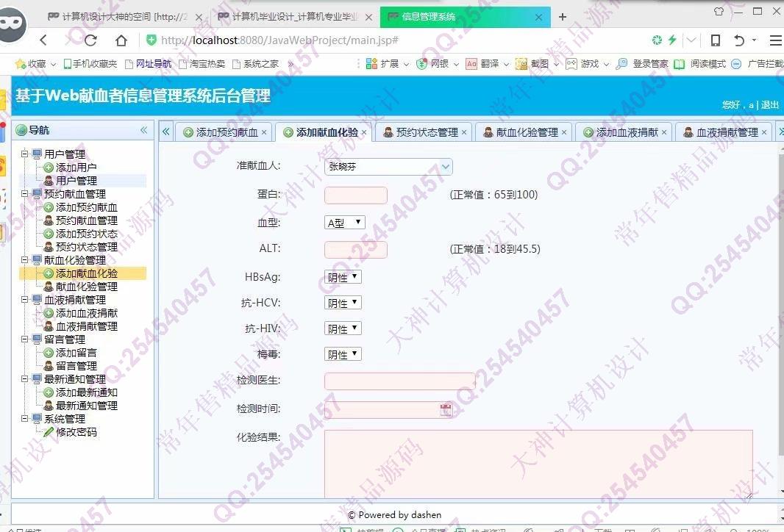Click into the 化验结果 text area
This screenshot has height=532, width=784.
coord(538,463)
